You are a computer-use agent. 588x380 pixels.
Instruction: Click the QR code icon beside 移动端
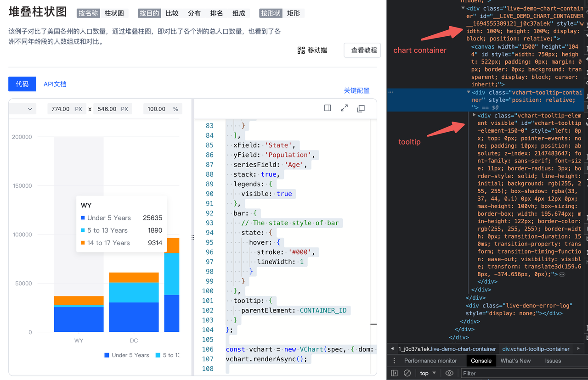301,50
